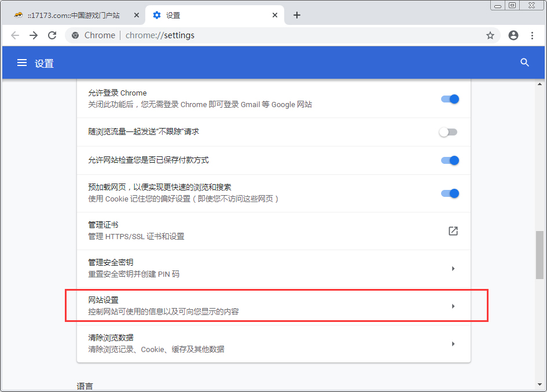This screenshot has width=547, height=392.
Task: Toggle off the 允许网站检查您是否已保存付款方式 switch
Action: pyautogui.click(x=450, y=160)
